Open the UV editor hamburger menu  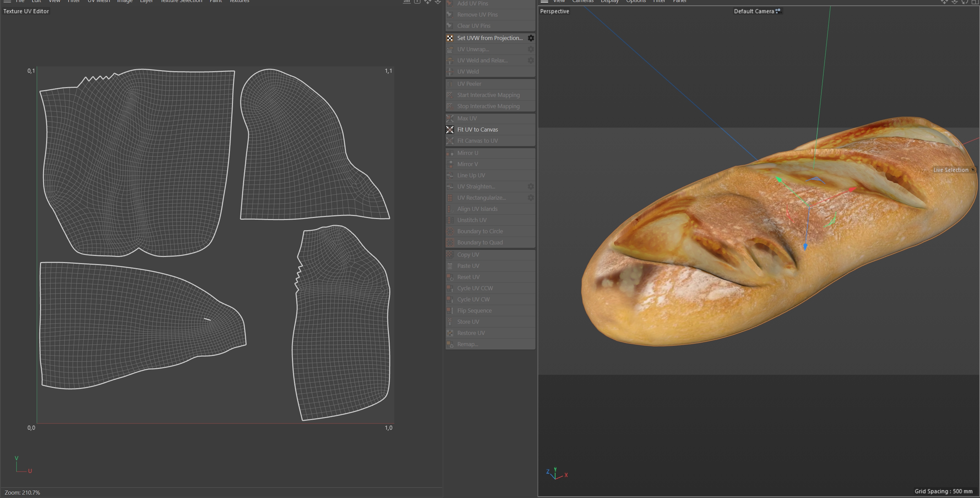coord(7,1)
